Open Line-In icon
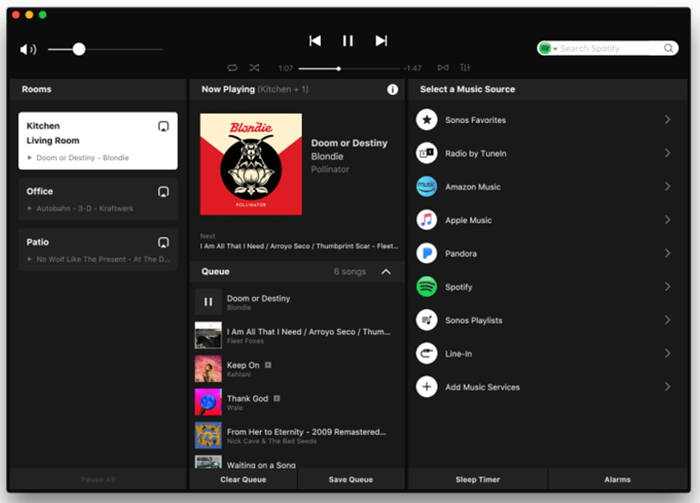The image size is (700, 503). pos(427,353)
